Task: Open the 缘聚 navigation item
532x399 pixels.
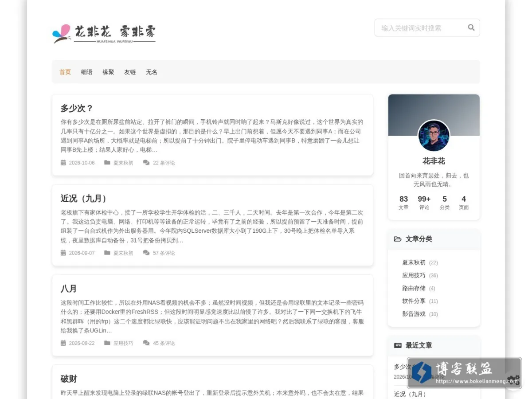Action: (x=109, y=72)
